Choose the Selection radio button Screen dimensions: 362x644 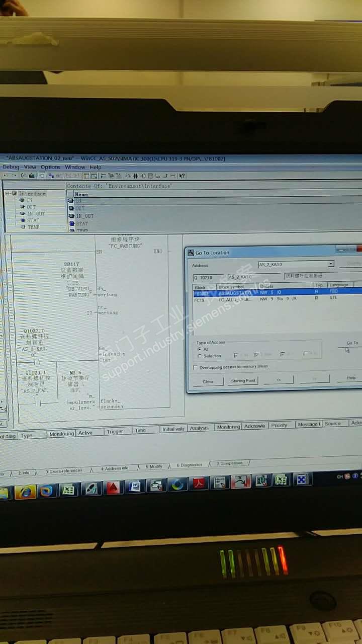pos(200,356)
